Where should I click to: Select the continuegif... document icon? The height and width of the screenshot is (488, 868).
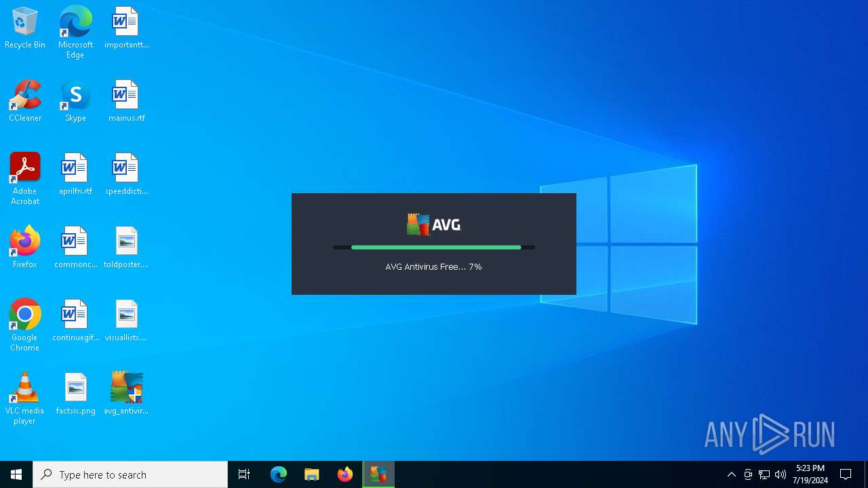75,321
